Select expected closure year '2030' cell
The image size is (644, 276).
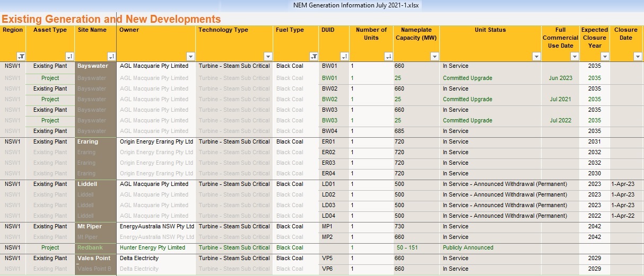[x=595, y=173]
